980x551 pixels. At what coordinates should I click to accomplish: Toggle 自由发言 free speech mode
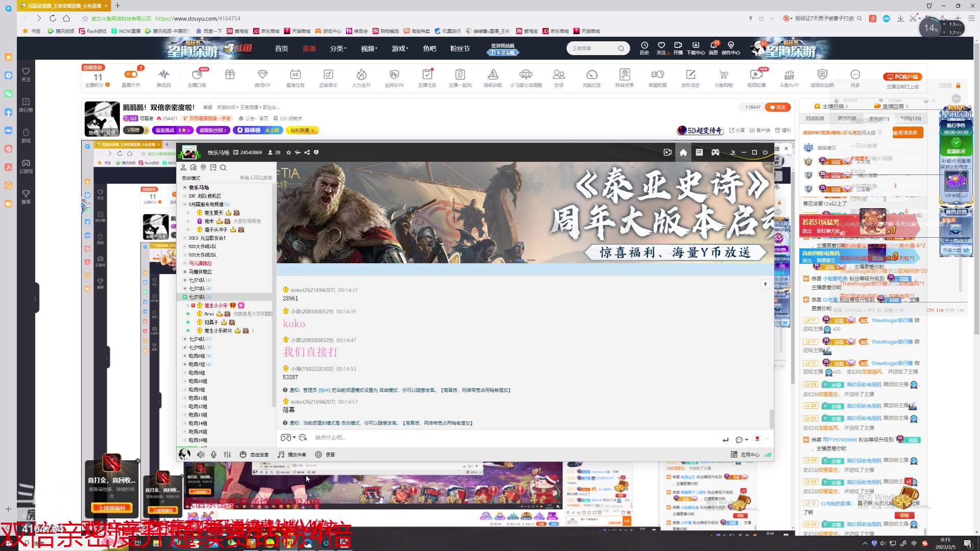pos(254,455)
